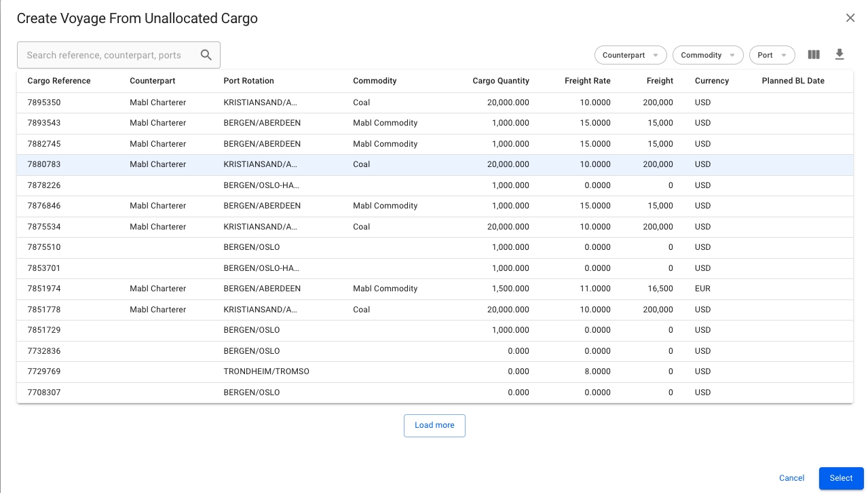Sort by Cargo Reference column header
This screenshot has width=868, height=493.
click(x=59, y=81)
